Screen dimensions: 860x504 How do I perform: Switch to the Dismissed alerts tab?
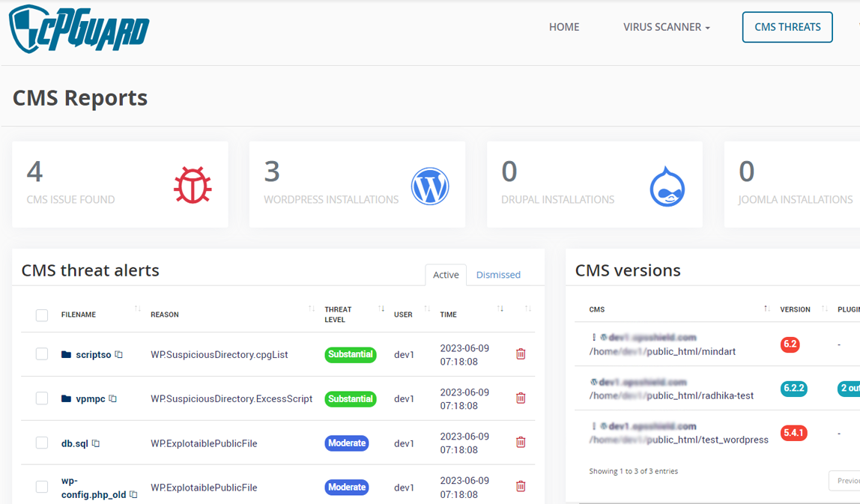point(498,275)
